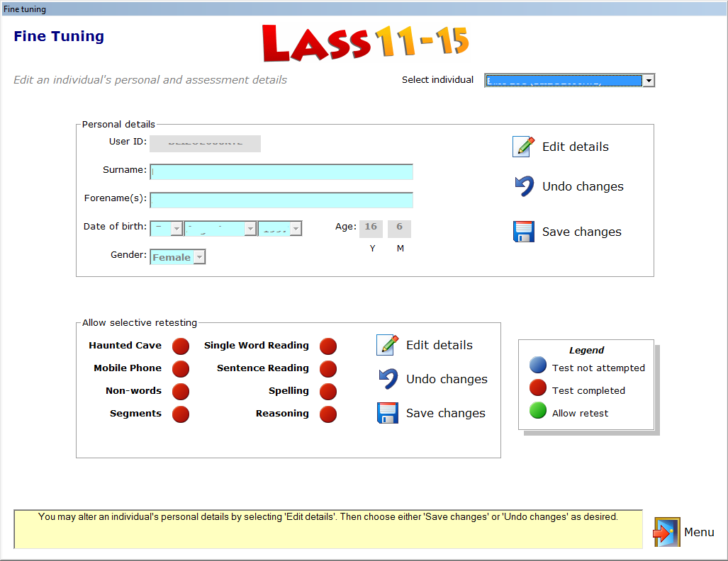
Task: Click the Fine Tuning heading
Action: point(59,36)
